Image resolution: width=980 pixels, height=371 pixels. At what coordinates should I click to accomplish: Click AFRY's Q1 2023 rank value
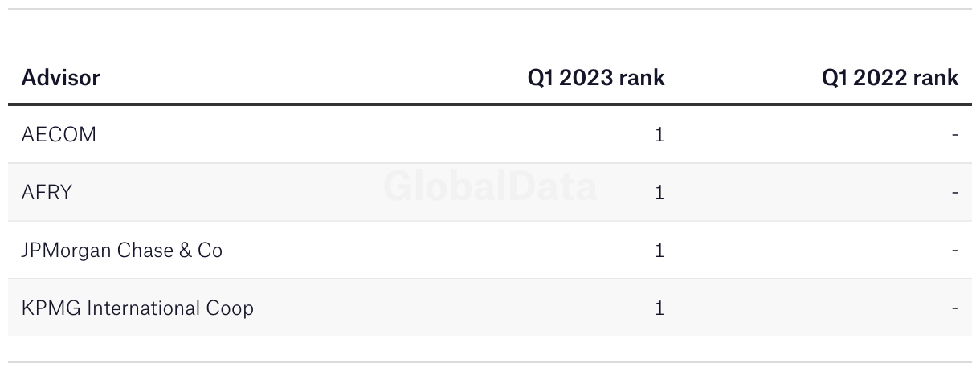(x=659, y=193)
